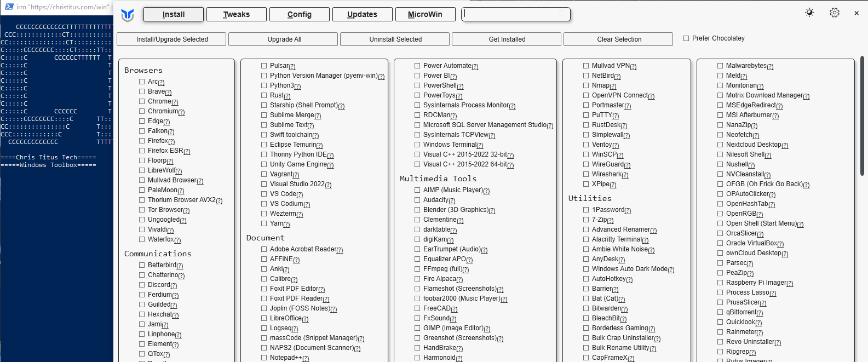Click the Unity Game Engine label
Image resolution: width=868 pixels, height=362 pixels.
298,164
